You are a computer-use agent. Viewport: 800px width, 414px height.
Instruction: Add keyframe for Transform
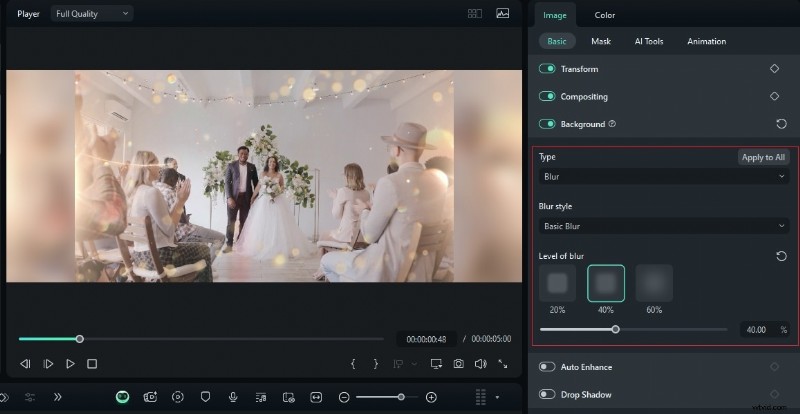[774, 68]
